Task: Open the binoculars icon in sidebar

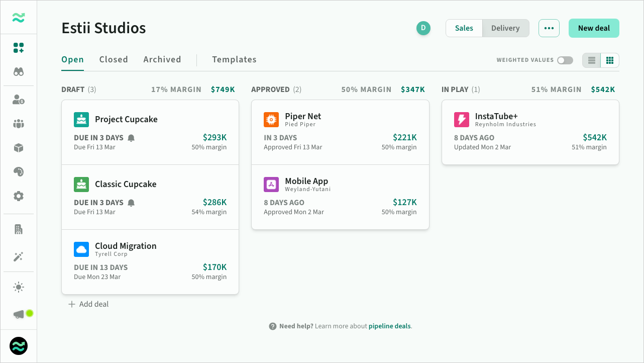Action: point(19,72)
